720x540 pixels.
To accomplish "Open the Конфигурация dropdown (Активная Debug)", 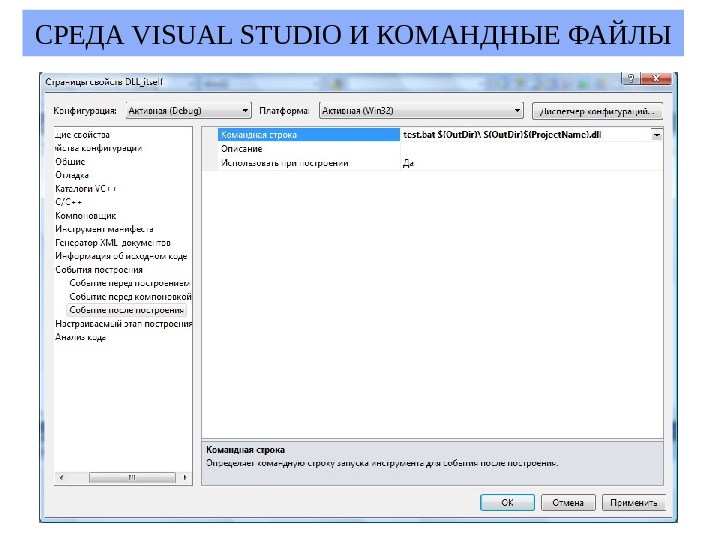I will [189, 111].
